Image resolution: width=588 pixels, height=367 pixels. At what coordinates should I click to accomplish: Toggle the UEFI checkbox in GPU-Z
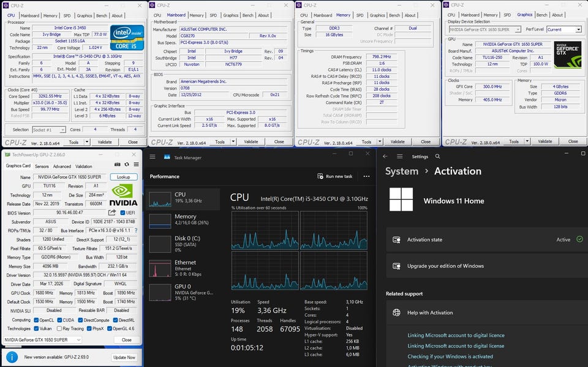[x=123, y=213]
